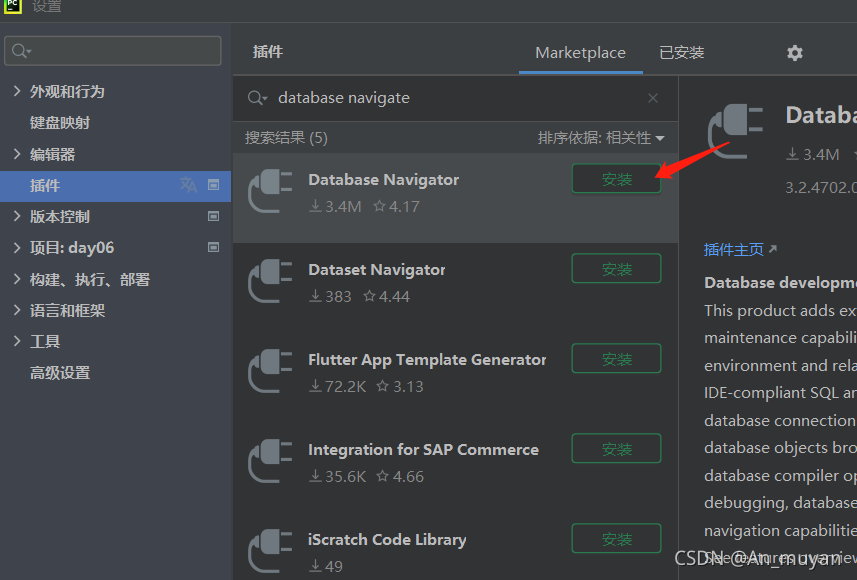Click project-level icon on 项目: day06 row

click(x=214, y=247)
